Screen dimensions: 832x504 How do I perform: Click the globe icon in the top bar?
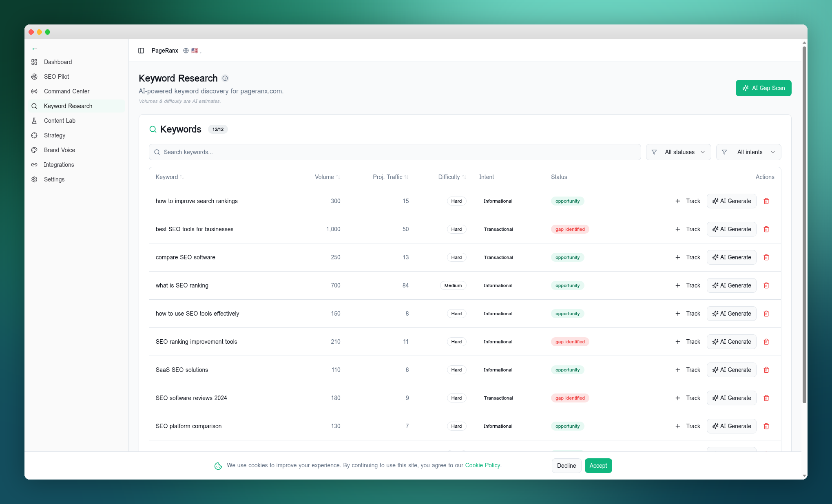point(186,51)
